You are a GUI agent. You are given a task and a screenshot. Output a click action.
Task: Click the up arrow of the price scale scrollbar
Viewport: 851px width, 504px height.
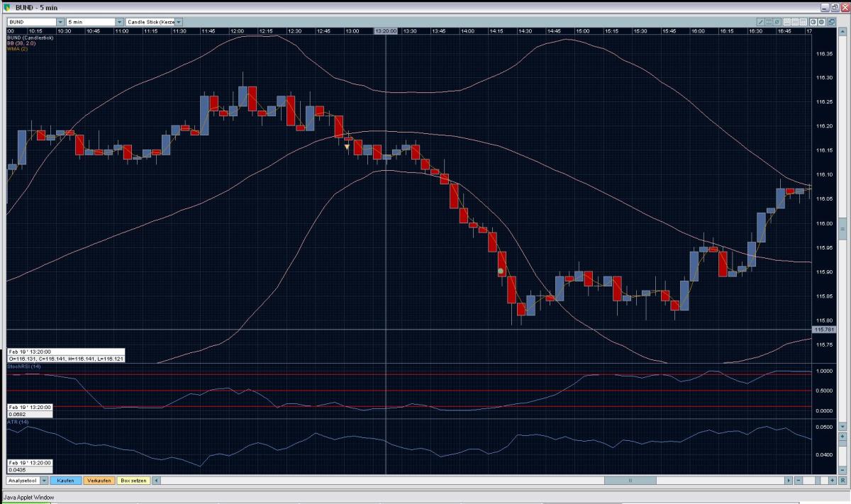pos(842,32)
